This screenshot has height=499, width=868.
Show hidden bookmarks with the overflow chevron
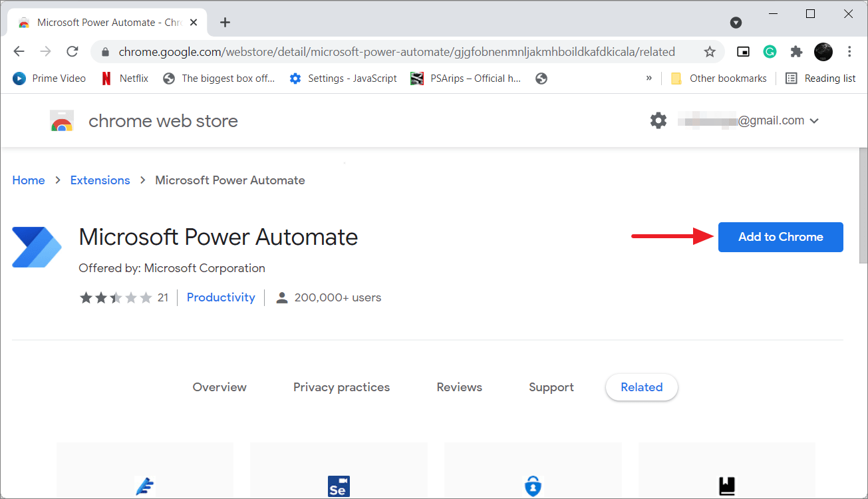click(649, 78)
